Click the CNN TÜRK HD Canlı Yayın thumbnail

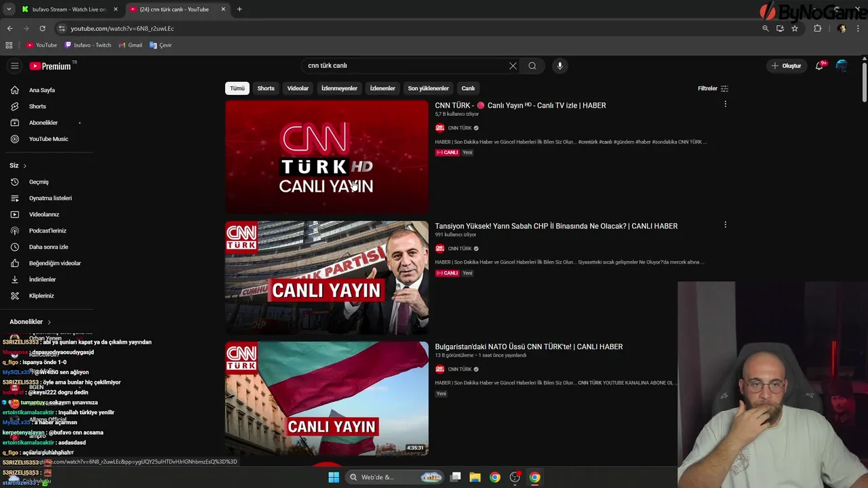327,157
